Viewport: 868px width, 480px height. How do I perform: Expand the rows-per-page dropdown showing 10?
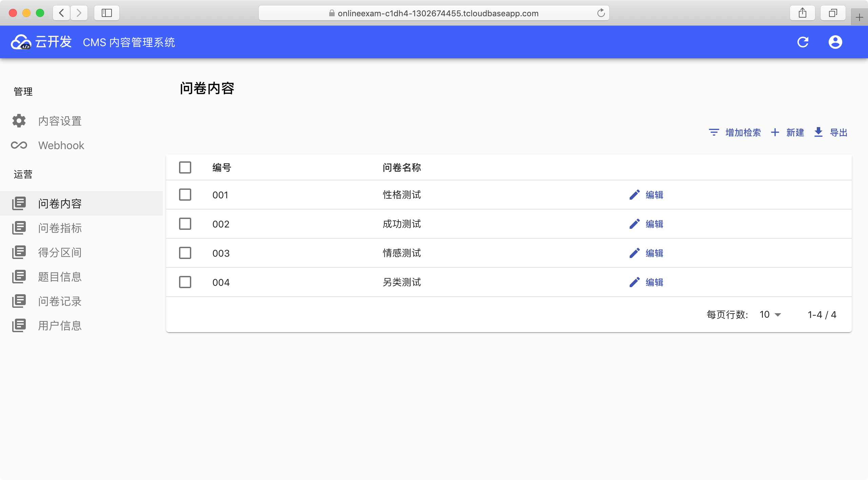point(770,315)
